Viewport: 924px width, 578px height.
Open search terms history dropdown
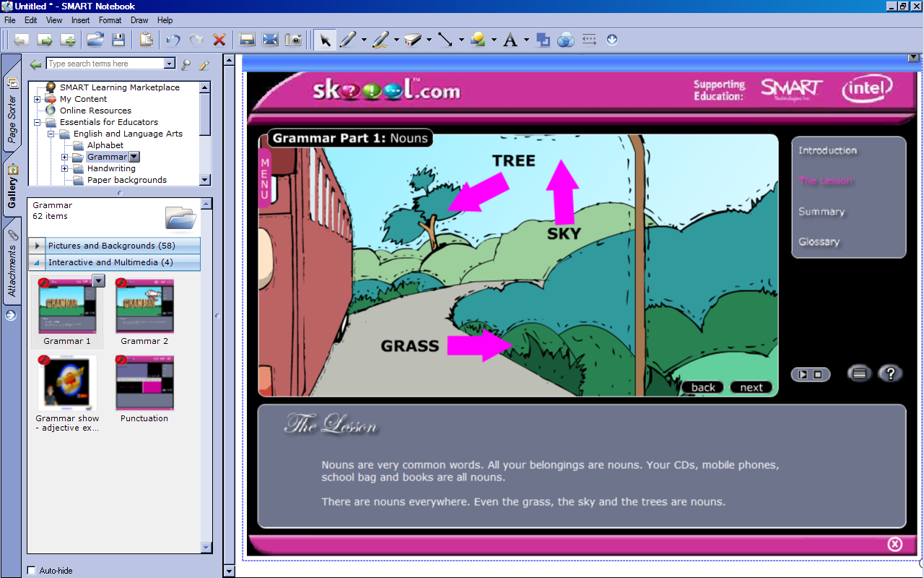coord(170,64)
